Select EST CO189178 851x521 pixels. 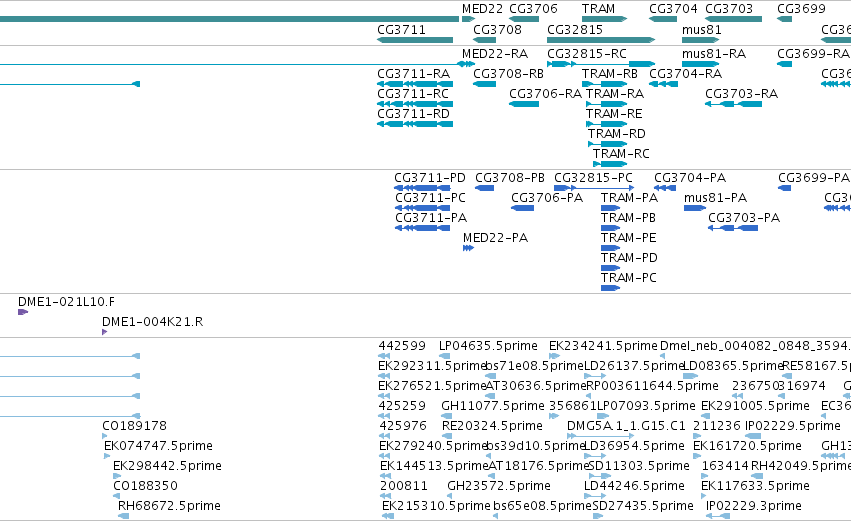[x=134, y=426]
